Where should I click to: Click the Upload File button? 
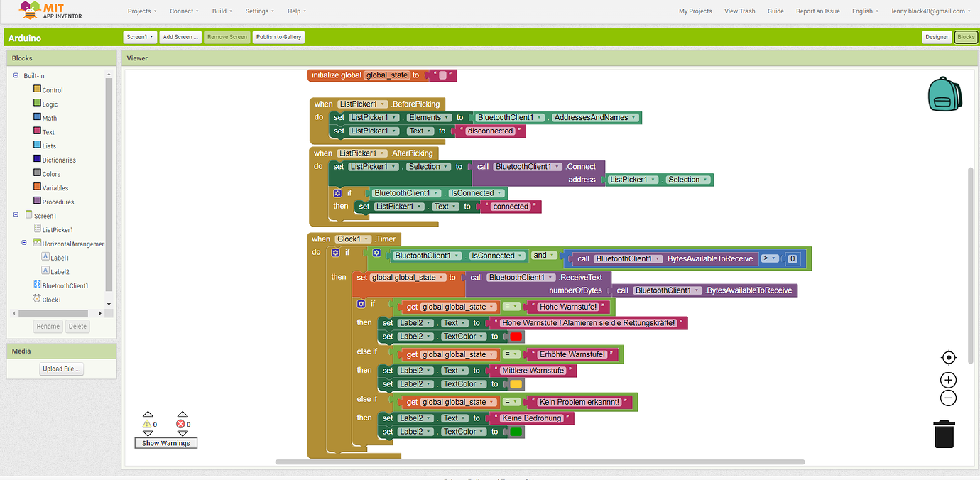point(62,369)
